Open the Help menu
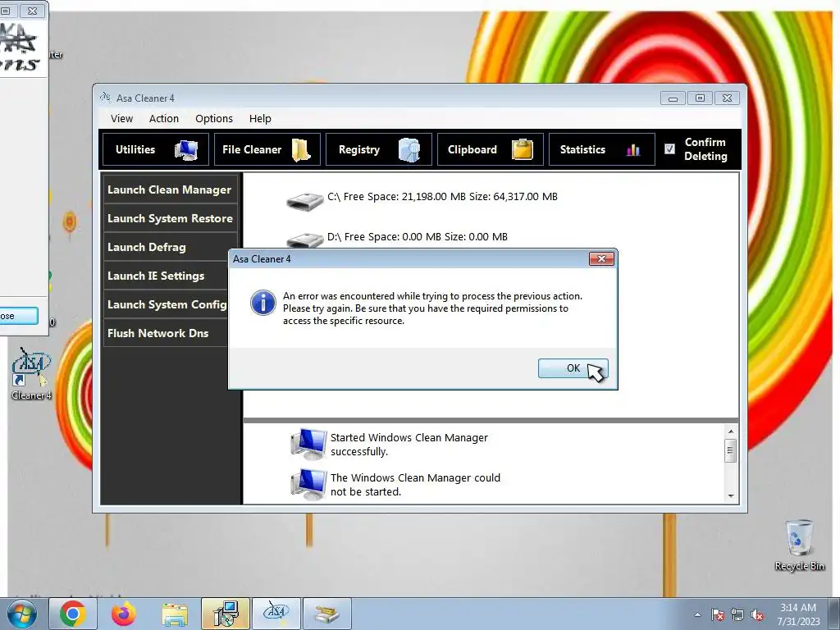840x630 pixels. click(x=260, y=118)
